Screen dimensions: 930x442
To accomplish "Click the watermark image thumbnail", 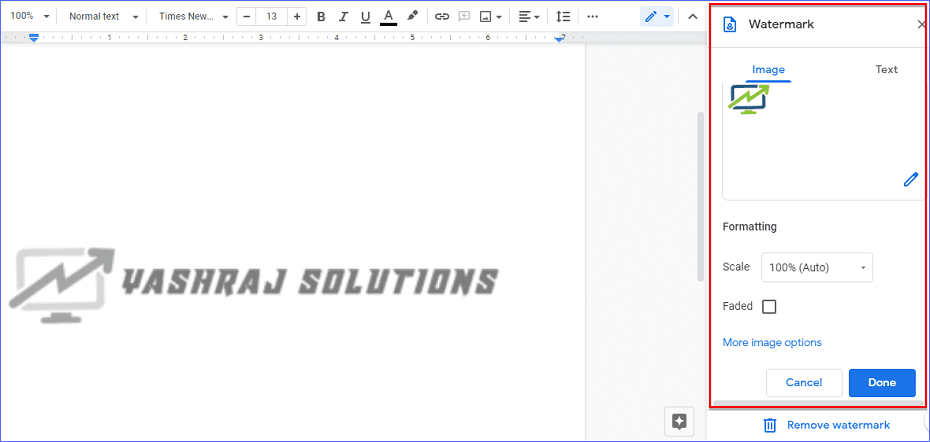I will (749, 99).
